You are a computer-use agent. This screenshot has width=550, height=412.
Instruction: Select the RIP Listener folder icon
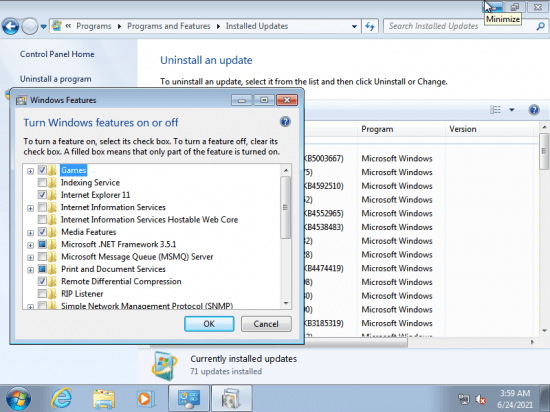(52, 294)
